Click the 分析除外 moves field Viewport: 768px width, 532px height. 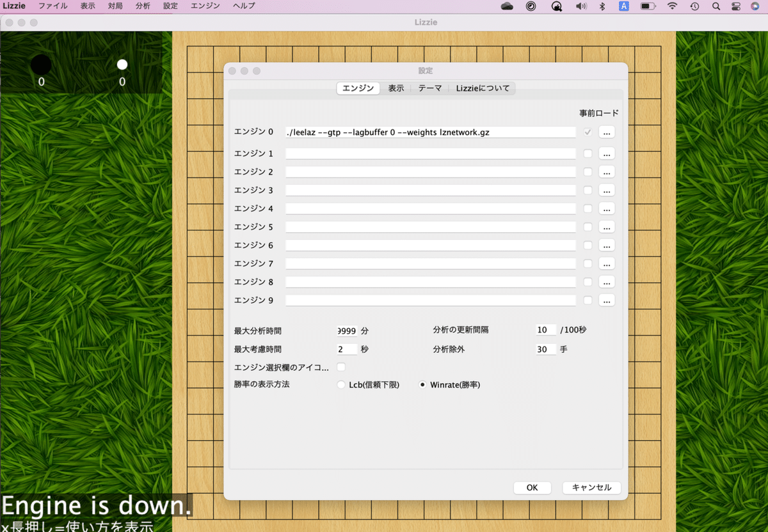(546, 349)
